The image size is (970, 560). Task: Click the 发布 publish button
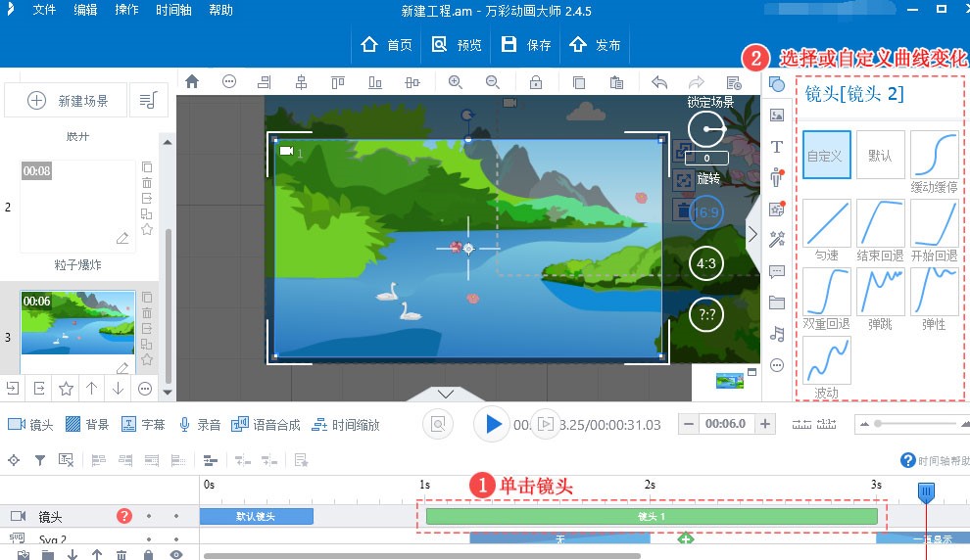pos(596,45)
